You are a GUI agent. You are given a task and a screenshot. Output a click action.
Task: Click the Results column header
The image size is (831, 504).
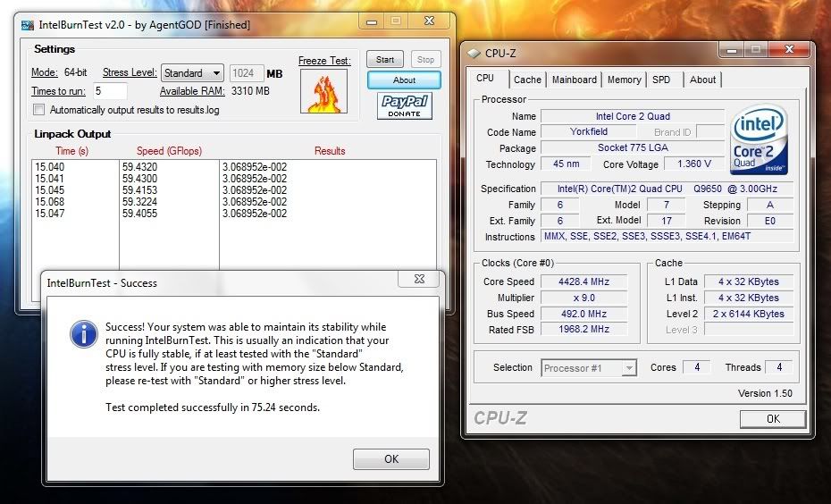pyautogui.click(x=330, y=151)
